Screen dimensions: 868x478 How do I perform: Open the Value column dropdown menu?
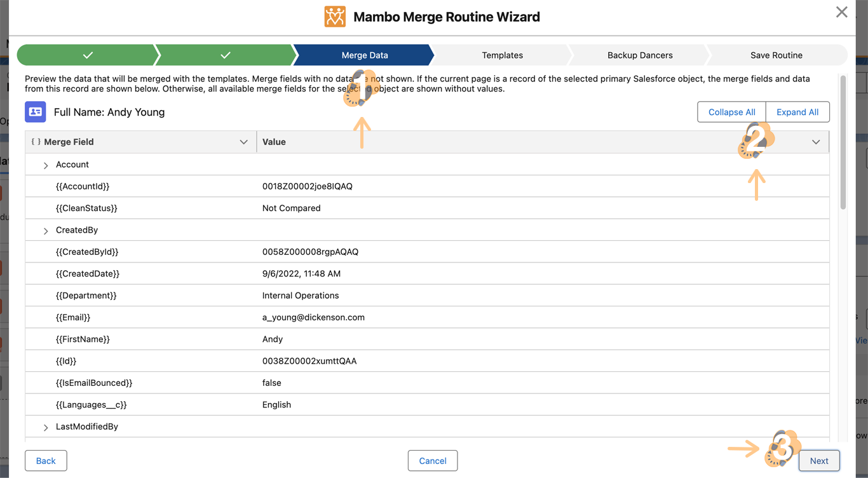click(816, 142)
